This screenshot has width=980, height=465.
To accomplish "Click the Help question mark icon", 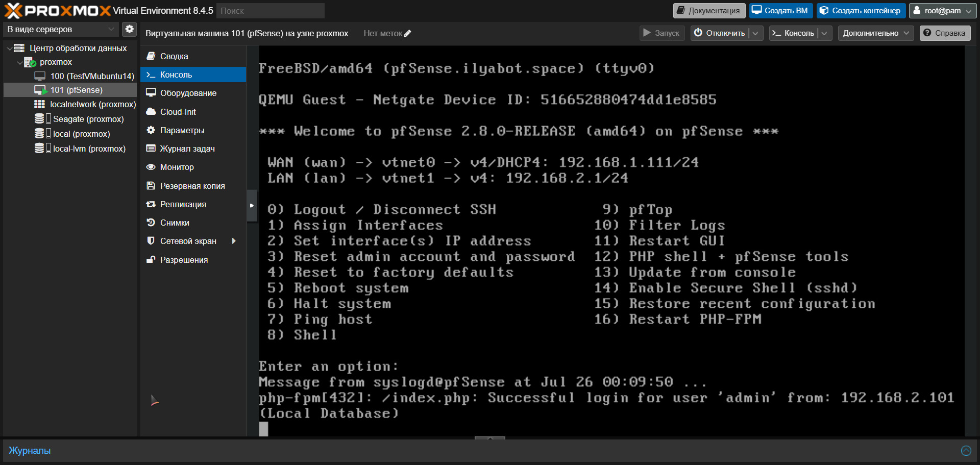I will 927,33.
